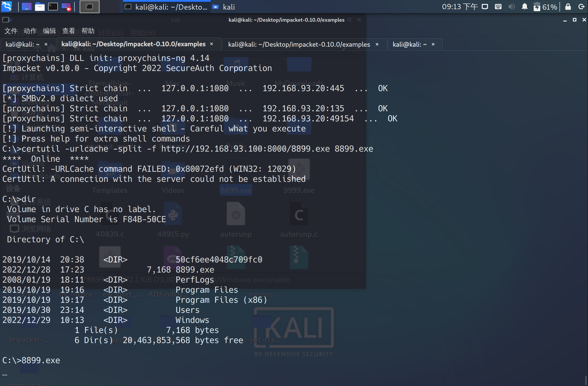Click the network connection tray icon
The width and height of the screenshot is (588, 386).
485,7
